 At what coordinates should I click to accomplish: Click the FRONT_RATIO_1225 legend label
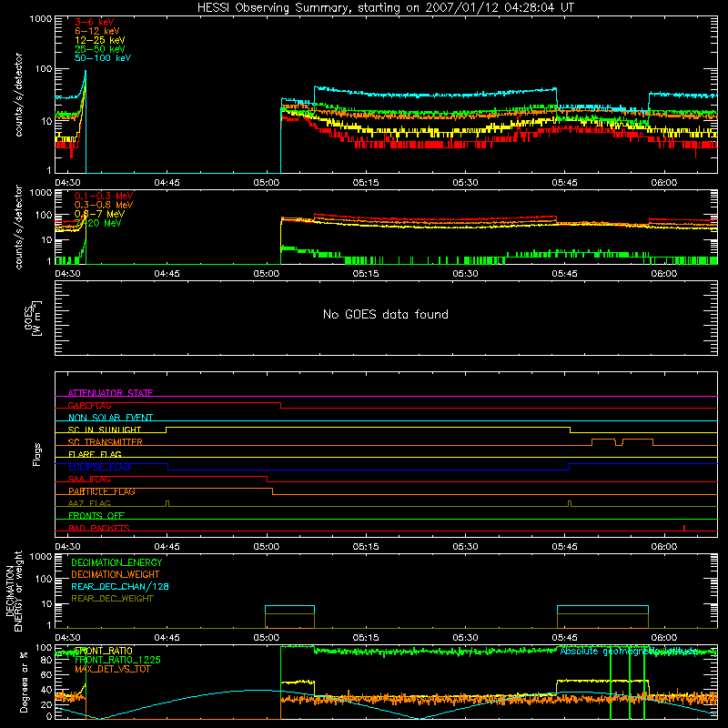click(118, 660)
